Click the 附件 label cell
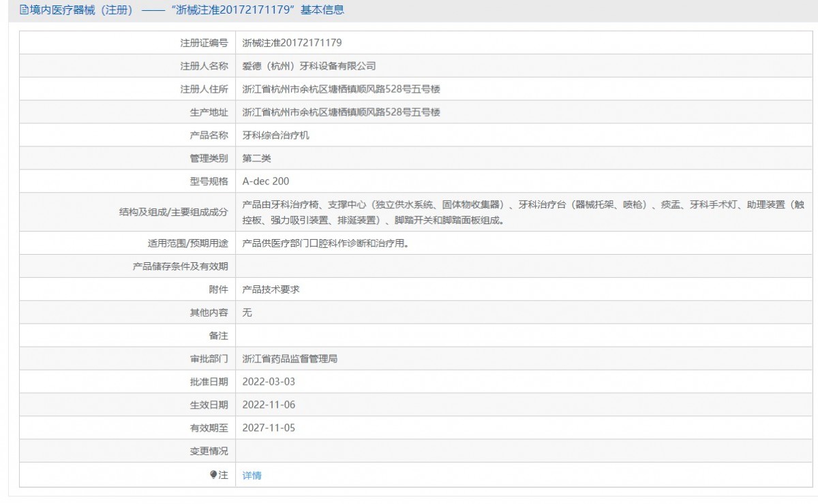The image size is (818, 504). [127, 289]
